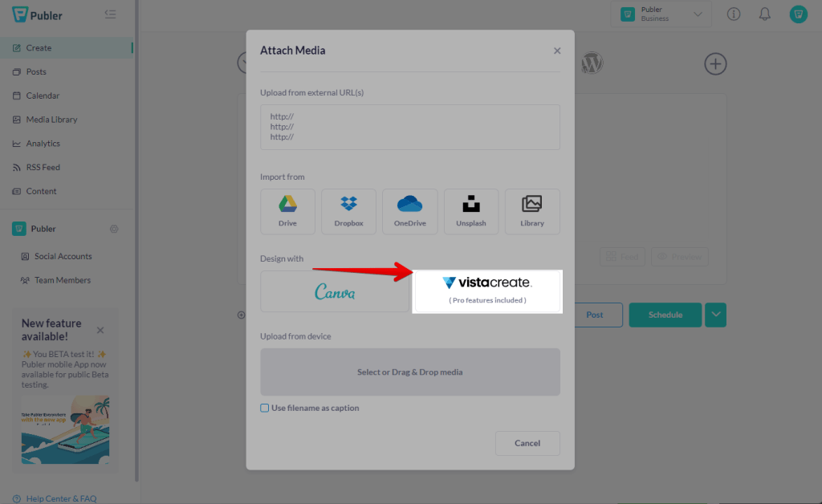
Task: Add a new social account with plus icon
Action: click(715, 64)
